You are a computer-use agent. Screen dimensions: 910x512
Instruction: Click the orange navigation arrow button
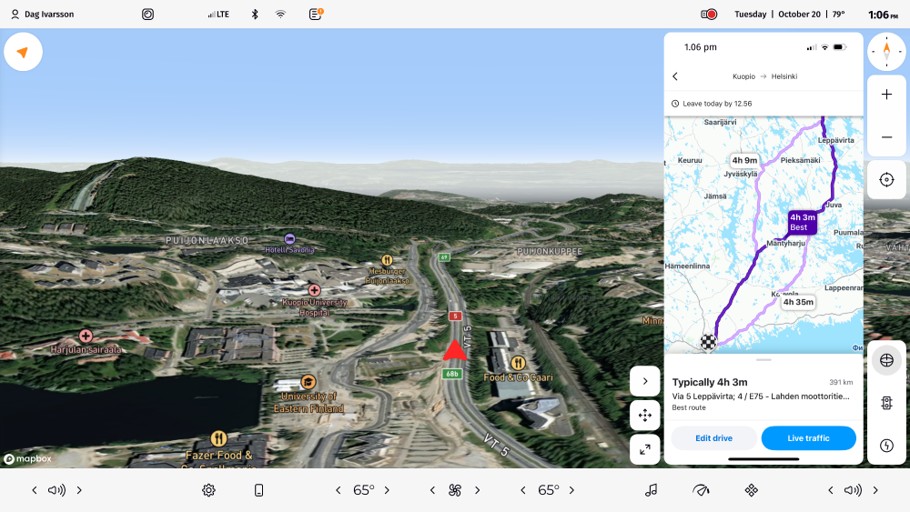(x=23, y=52)
